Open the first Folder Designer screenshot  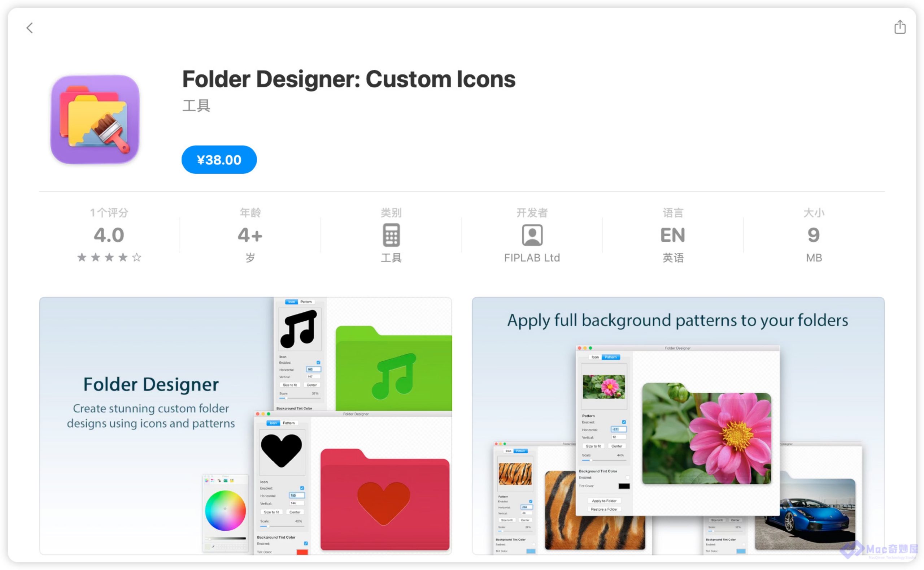pyautogui.click(x=245, y=426)
